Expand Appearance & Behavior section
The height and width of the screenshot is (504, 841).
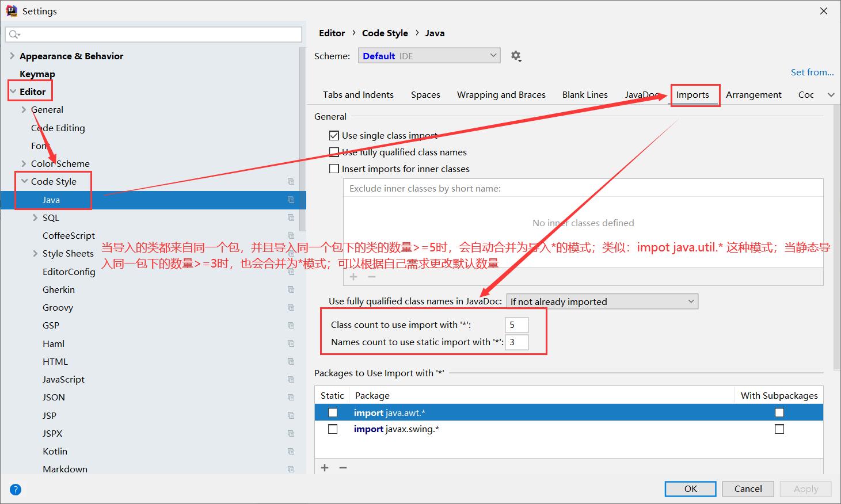coord(12,56)
